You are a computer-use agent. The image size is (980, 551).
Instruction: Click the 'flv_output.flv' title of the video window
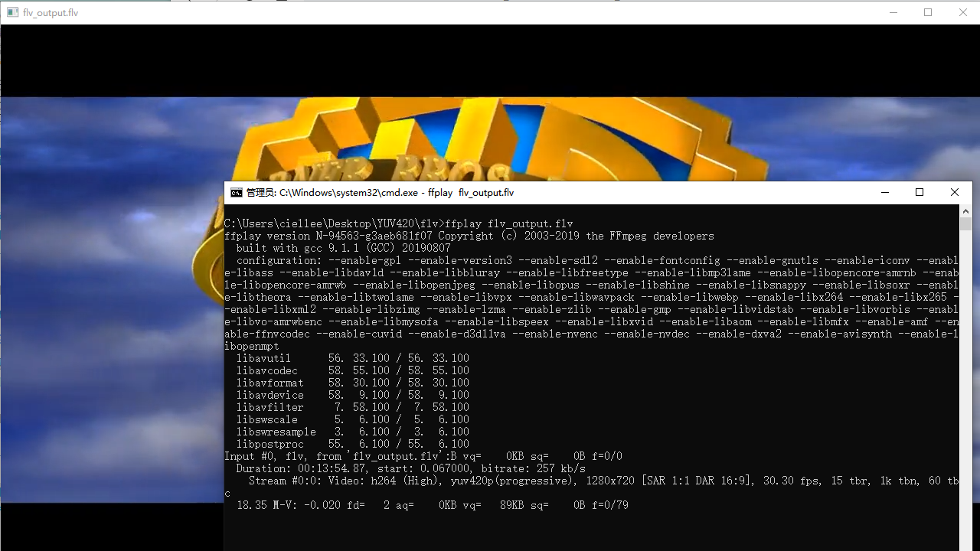(51, 13)
